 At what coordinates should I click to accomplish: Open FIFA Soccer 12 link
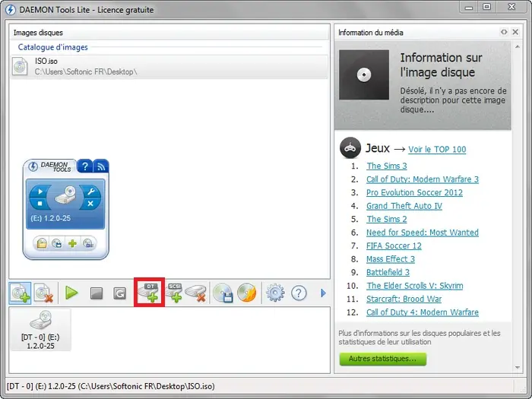pyautogui.click(x=394, y=245)
